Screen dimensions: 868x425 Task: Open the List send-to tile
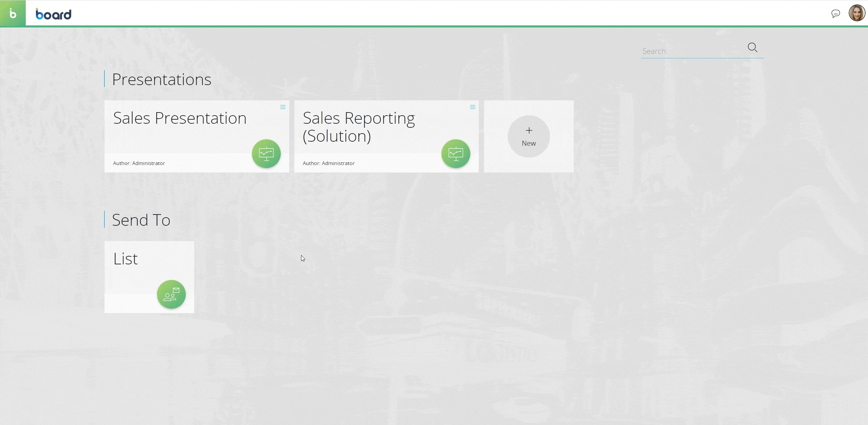[125, 259]
